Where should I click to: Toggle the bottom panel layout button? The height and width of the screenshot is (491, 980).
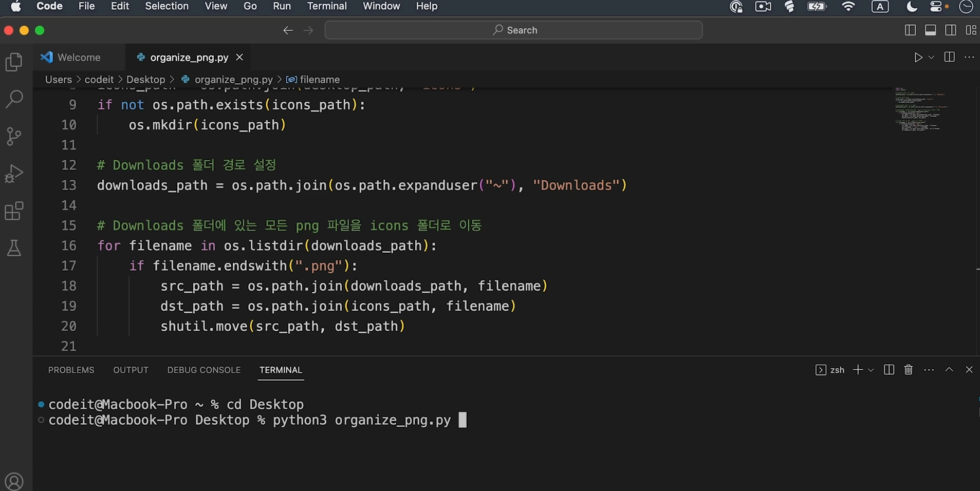(x=930, y=30)
